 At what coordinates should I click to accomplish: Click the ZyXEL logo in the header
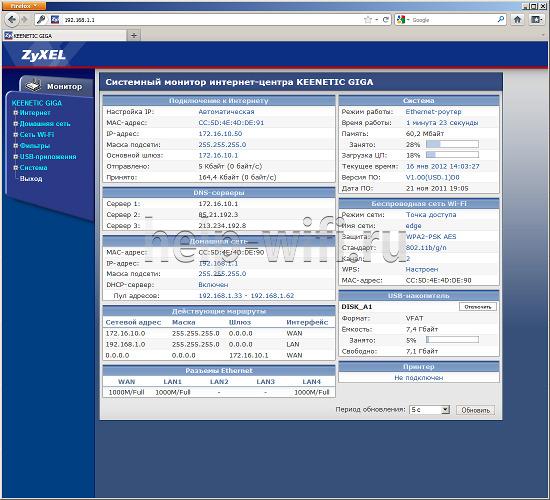[x=43, y=55]
